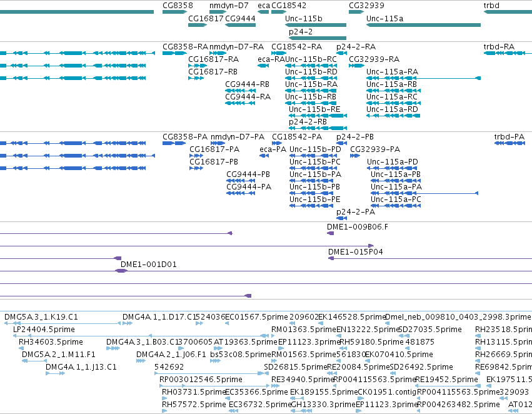Click the Unc-115b gene label
Screen dimensions: 532x414
[x=303, y=19]
